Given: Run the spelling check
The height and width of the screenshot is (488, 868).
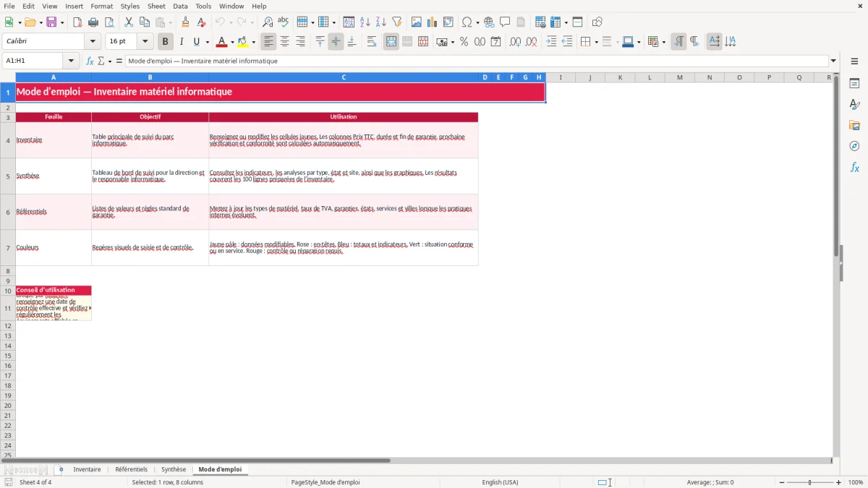Looking at the screenshot, I should coord(284,22).
